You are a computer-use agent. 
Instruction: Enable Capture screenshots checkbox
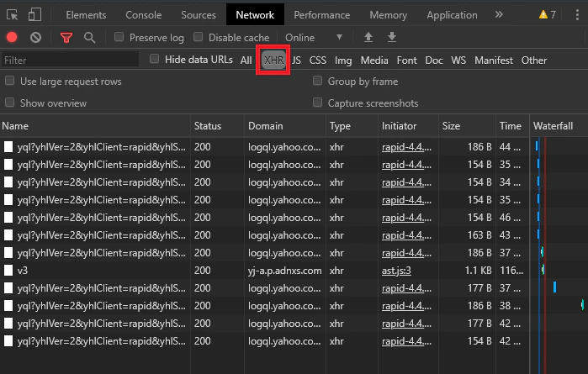317,103
